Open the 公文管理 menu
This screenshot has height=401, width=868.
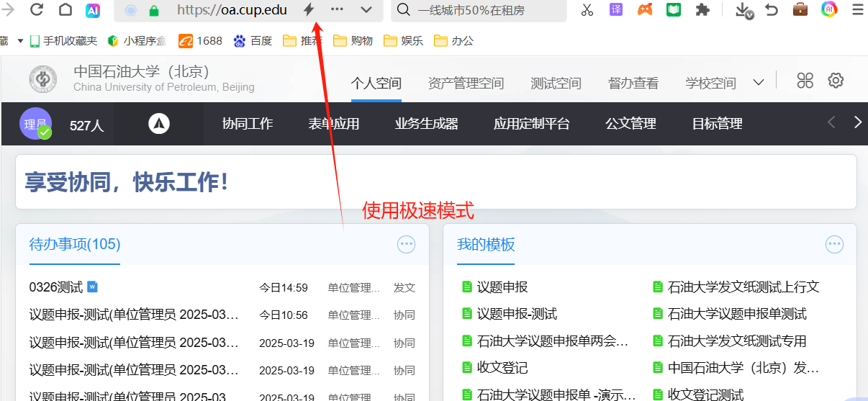click(x=630, y=124)
